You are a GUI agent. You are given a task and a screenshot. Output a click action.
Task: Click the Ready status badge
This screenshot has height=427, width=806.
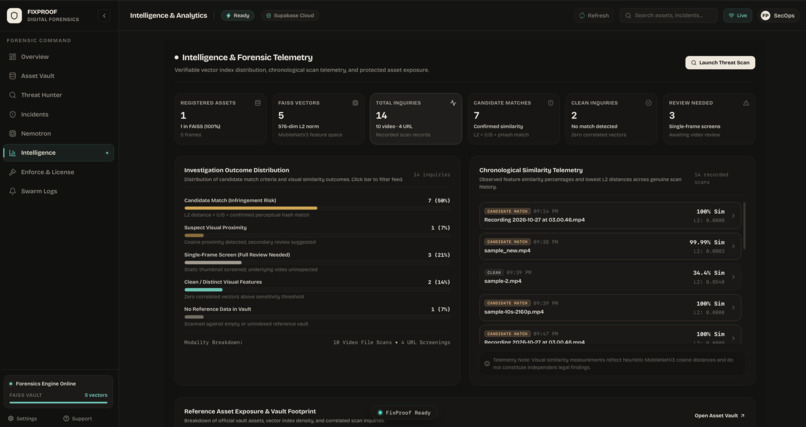237,15
